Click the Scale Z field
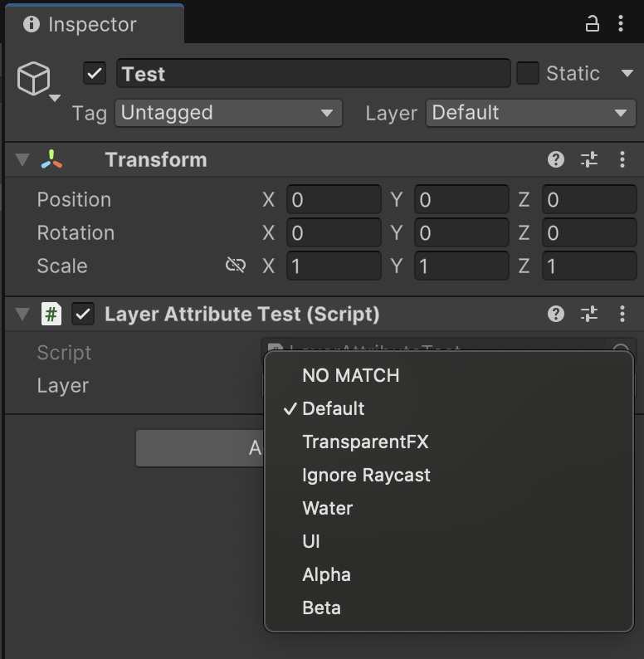The width and height of the screenshot is (644, 659). (x=589, y=266)
